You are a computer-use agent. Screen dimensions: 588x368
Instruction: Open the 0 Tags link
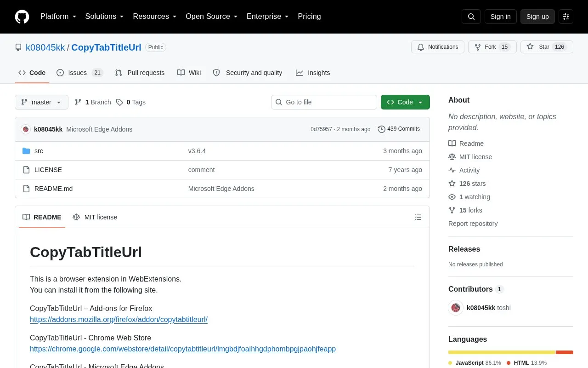[x=131, y=102]
